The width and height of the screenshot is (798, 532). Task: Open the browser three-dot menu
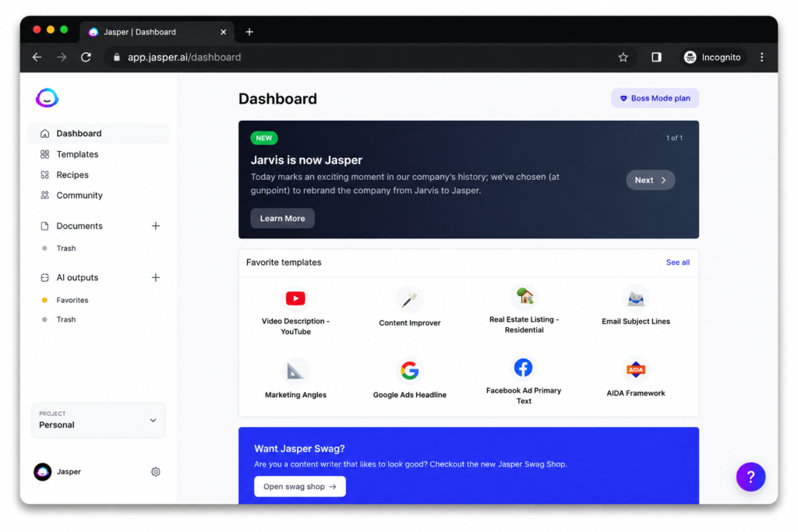[762, 57]
